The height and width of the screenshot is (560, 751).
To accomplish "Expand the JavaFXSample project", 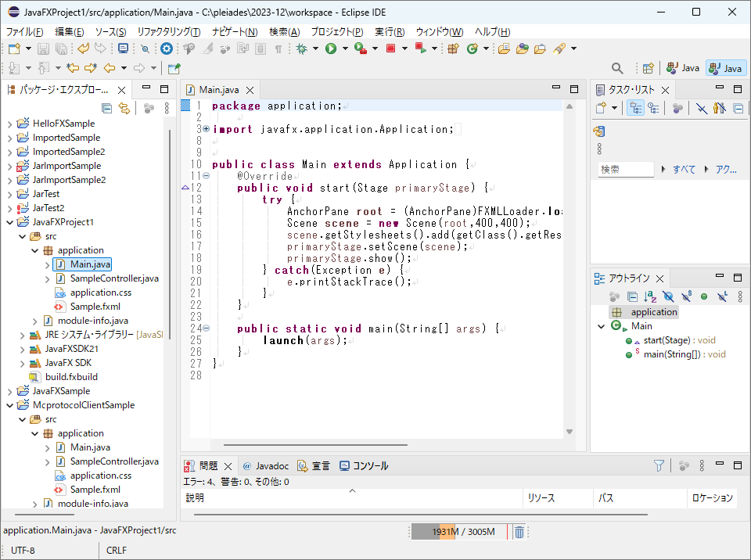I will coord(9,390).
